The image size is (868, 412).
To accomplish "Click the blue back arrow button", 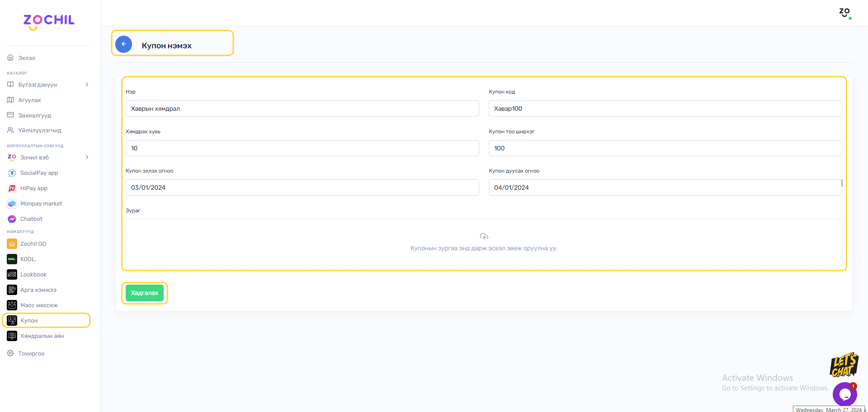I will [123, 44].
